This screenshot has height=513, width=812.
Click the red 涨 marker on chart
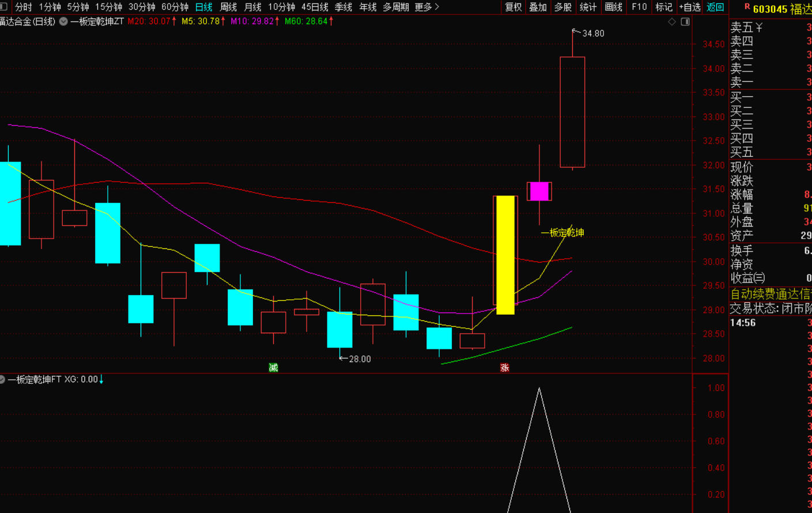click(x=504, y=368)
